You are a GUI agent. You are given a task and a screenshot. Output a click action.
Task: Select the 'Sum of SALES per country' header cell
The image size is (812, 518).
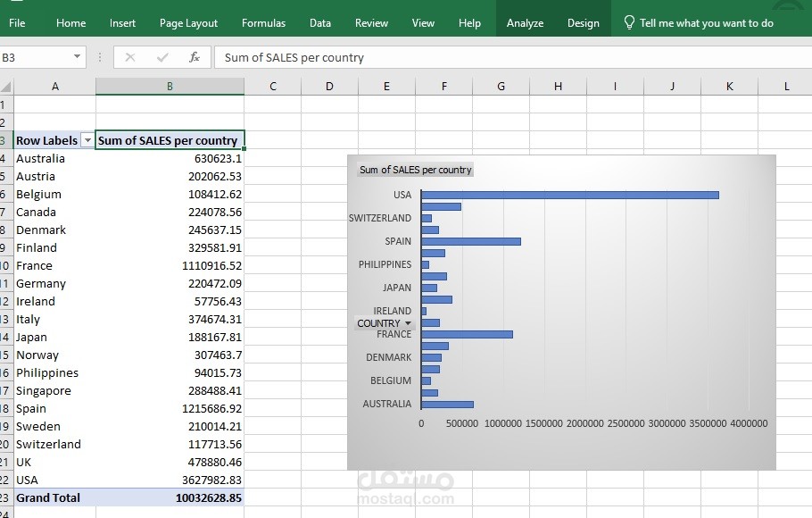click(x=170, y=140)
